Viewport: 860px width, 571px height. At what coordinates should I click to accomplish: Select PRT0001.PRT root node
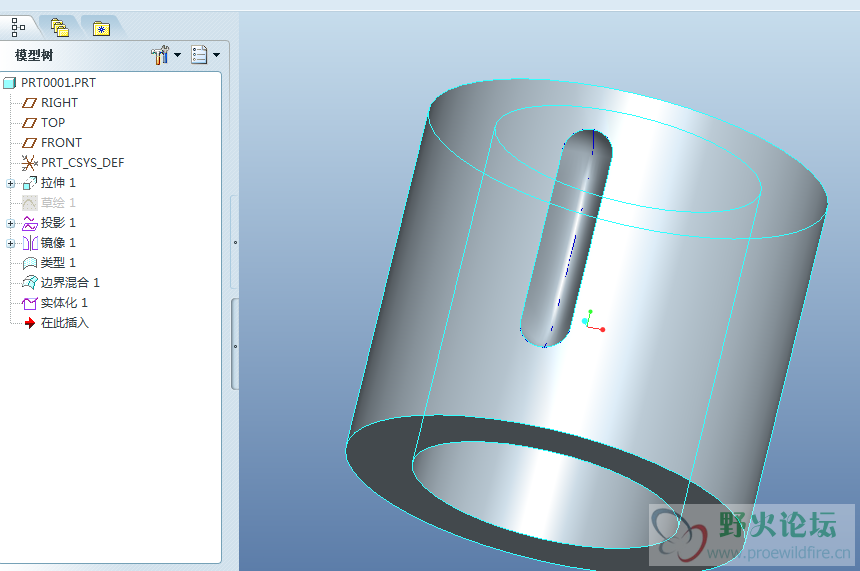coord(58,83)
